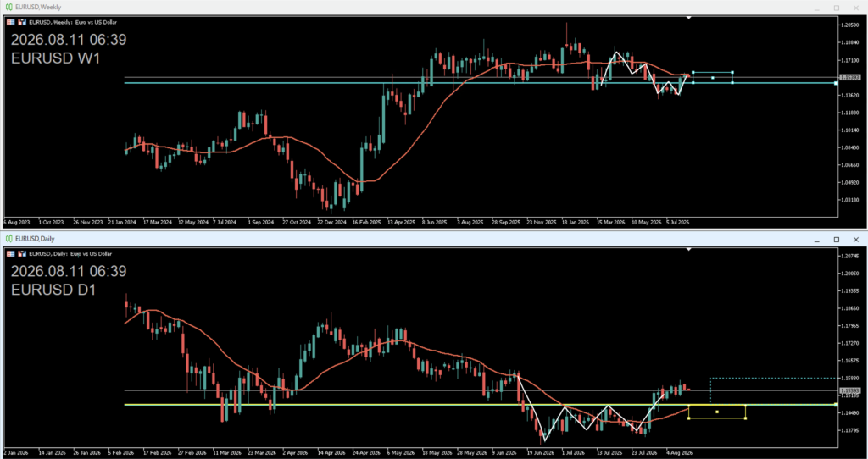The image size is (868, 459).
Task: Close the EURUSD,Daily chart window
Action: 856,240
